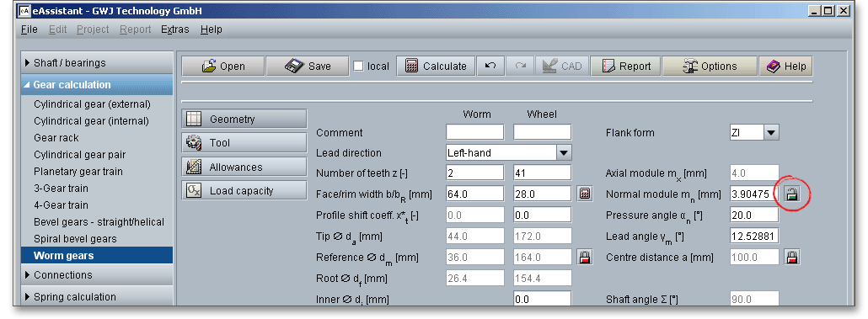The width and height of the screenshot is (868, 319).
Task: Click the Shaft angle field 90.0
Action: pyautogui.click(x=754, y=299)
